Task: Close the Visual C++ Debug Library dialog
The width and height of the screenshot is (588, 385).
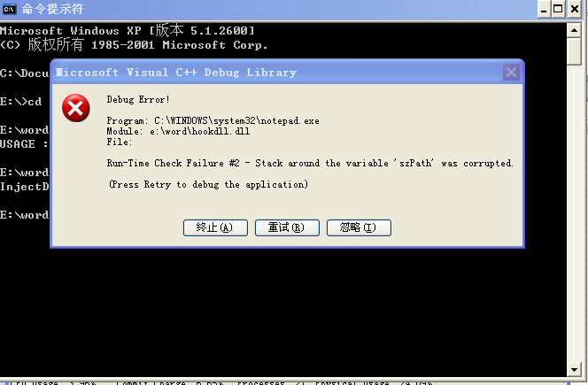Action: [511, 72]
